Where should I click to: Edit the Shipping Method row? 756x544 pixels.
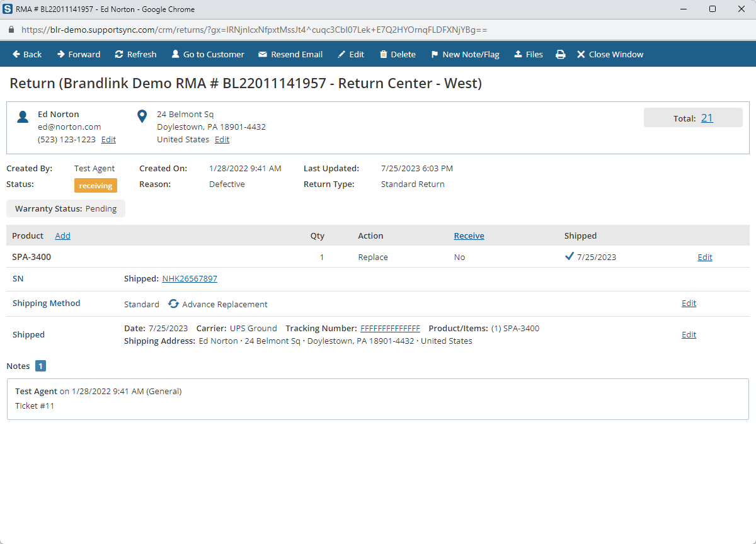[x=689, y=303]
